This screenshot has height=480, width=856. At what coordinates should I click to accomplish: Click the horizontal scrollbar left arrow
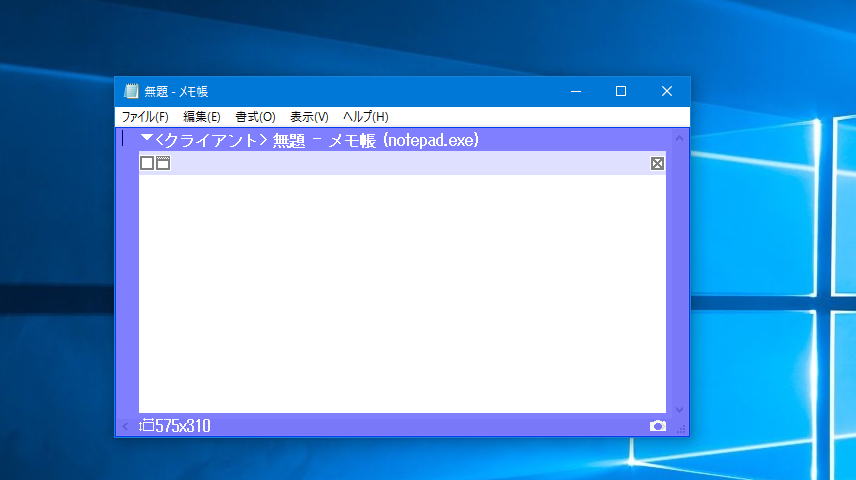125,426
